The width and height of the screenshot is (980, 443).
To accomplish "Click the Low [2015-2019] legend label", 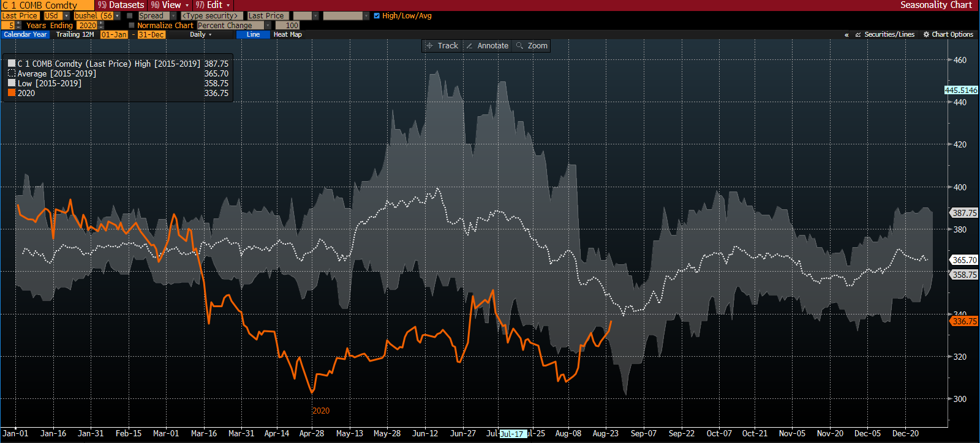I will tap(49, 83).
